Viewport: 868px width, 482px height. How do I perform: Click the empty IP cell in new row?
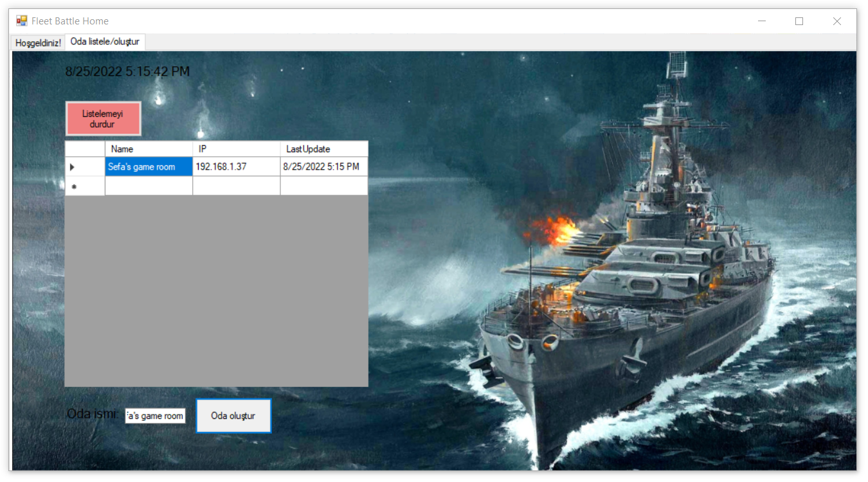236,185
